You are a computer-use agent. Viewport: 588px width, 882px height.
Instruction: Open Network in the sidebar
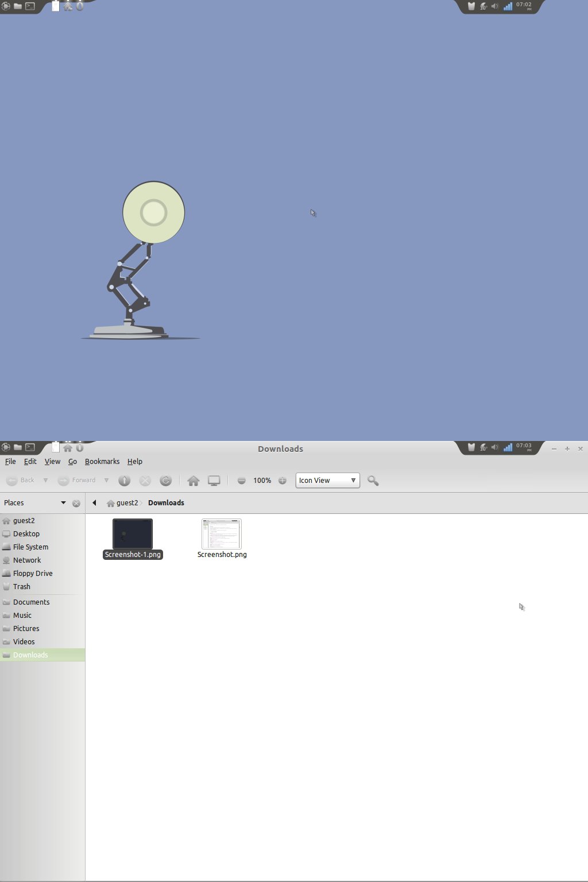[42, 560]
